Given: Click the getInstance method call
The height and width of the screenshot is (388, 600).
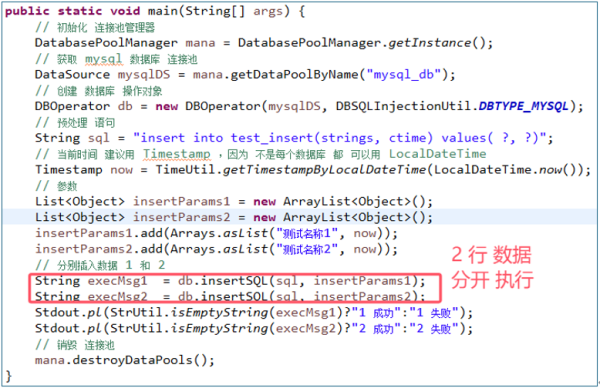Looking at the screenshot, I should (x=430, y=42).
